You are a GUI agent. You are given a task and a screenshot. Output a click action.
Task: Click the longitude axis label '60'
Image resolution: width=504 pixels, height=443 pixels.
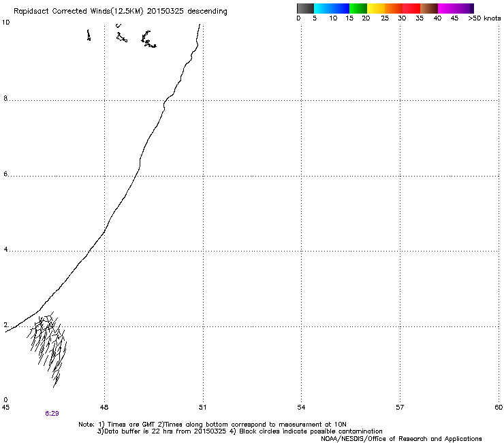(x=499, y=408)
